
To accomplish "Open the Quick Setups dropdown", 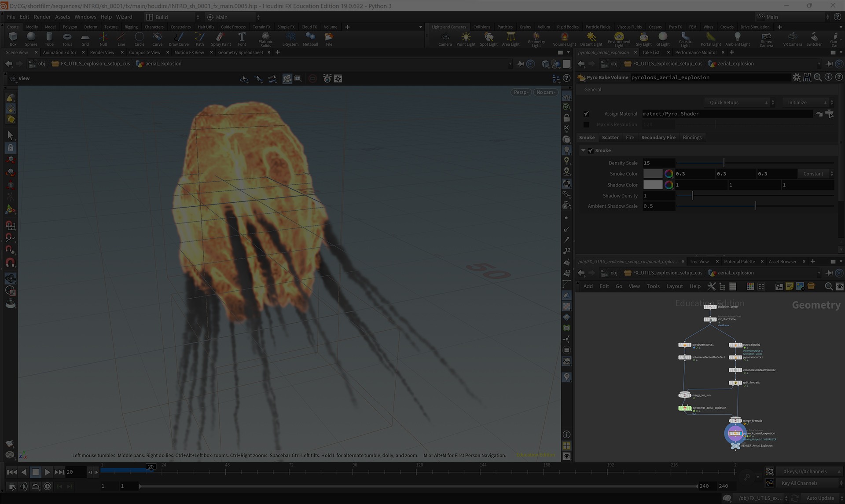I will (x=739, y=102).
